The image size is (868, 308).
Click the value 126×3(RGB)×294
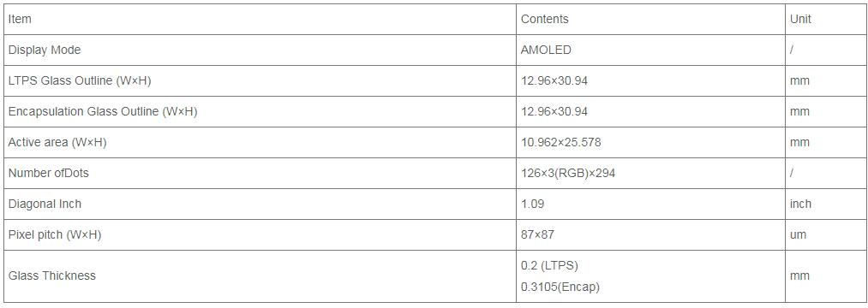point(568,174)
